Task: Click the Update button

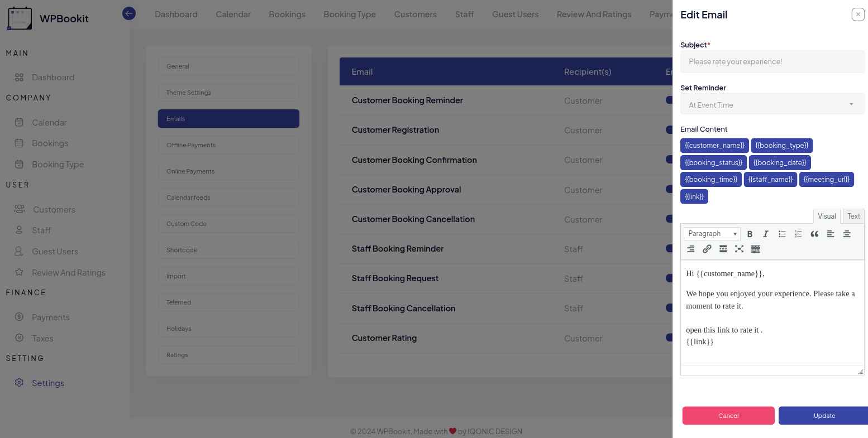Action: (x=824, y=416)
